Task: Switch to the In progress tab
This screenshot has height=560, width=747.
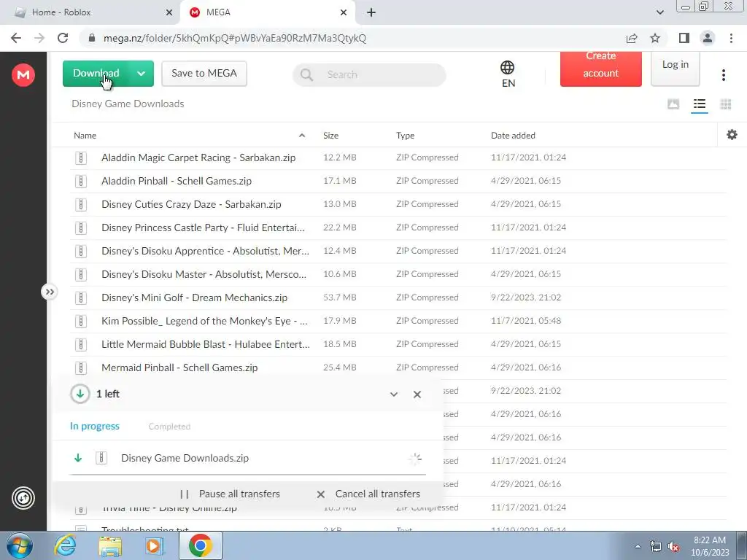Action: [95, 426]
